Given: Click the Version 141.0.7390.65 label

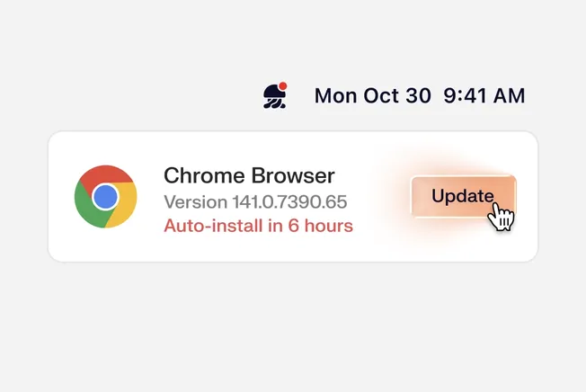Looking at the screenshot, I should 255,201.
